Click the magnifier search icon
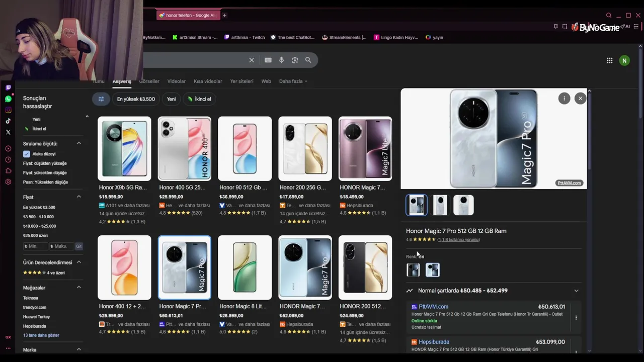 308,60
